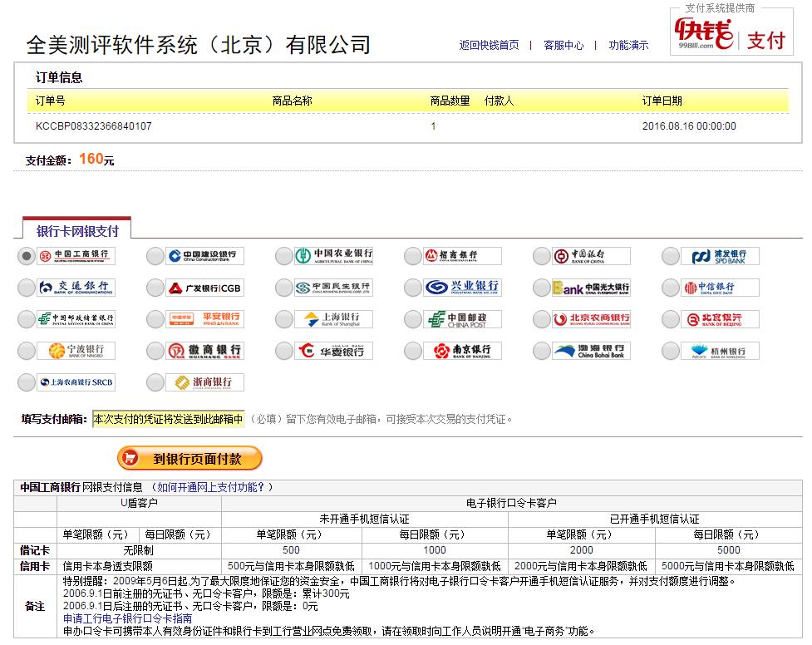The width and height of the screenshot is (812, 645).
Task: Click the China Bohai Bank logo
Action: coord(592,351)
